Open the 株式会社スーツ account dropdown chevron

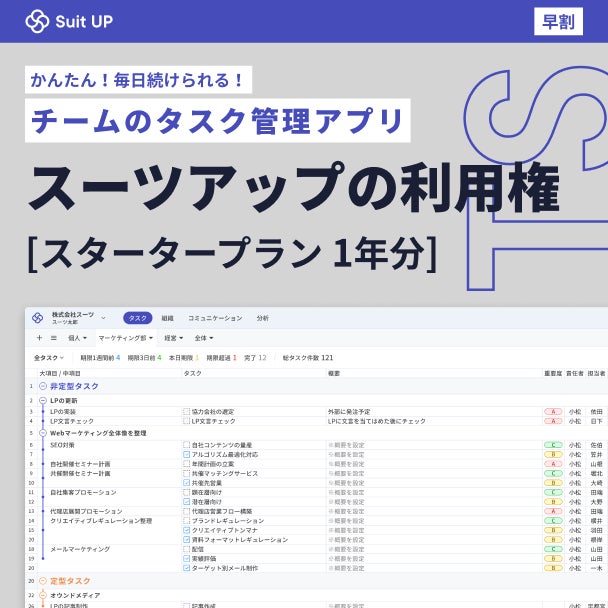(x=103, y=318)
